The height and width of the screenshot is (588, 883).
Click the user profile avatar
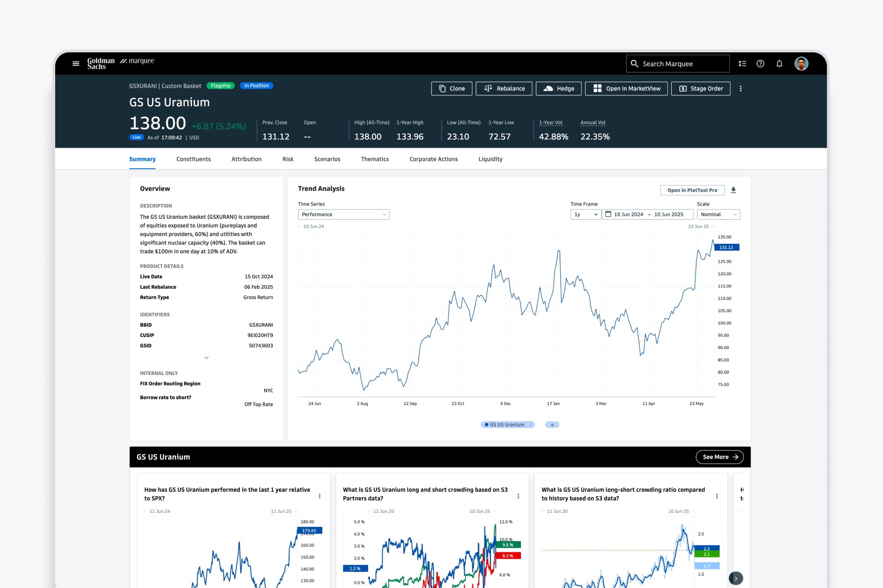coord(801,64)
